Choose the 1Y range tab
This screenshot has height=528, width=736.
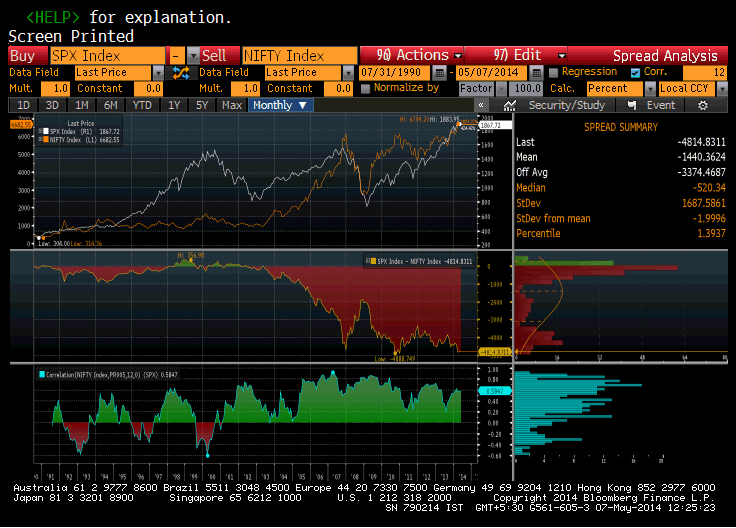174,105
